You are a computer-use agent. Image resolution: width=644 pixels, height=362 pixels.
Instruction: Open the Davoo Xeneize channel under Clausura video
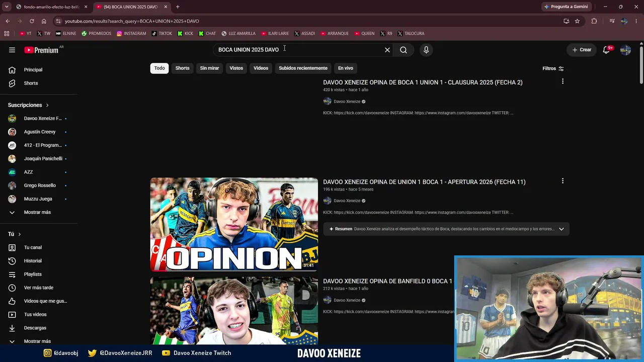click(347, 102)
